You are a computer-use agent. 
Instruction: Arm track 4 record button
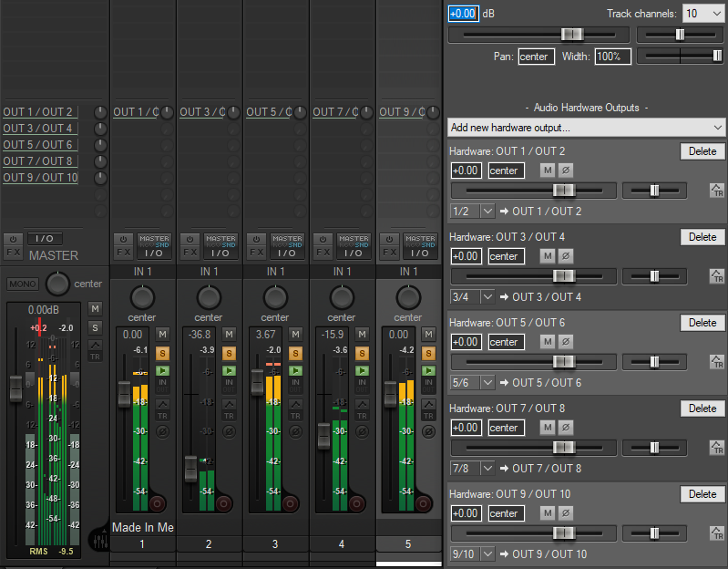pos(356,503)
